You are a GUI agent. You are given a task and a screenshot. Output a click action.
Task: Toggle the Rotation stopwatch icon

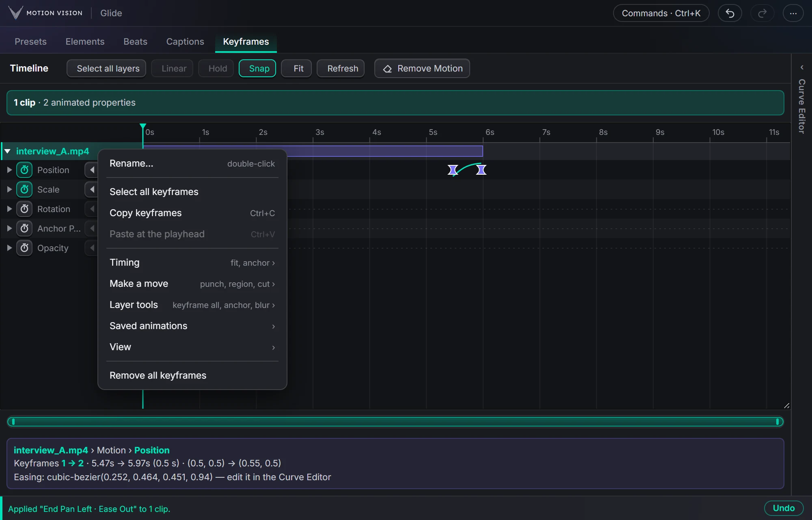[24, 209]
